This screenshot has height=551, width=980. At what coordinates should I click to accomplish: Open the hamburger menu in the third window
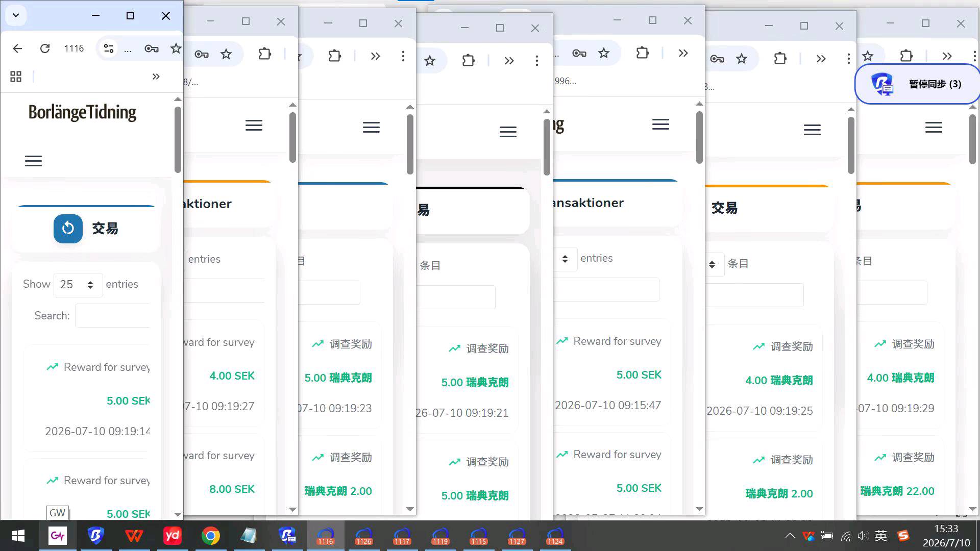tap(371, 128)
